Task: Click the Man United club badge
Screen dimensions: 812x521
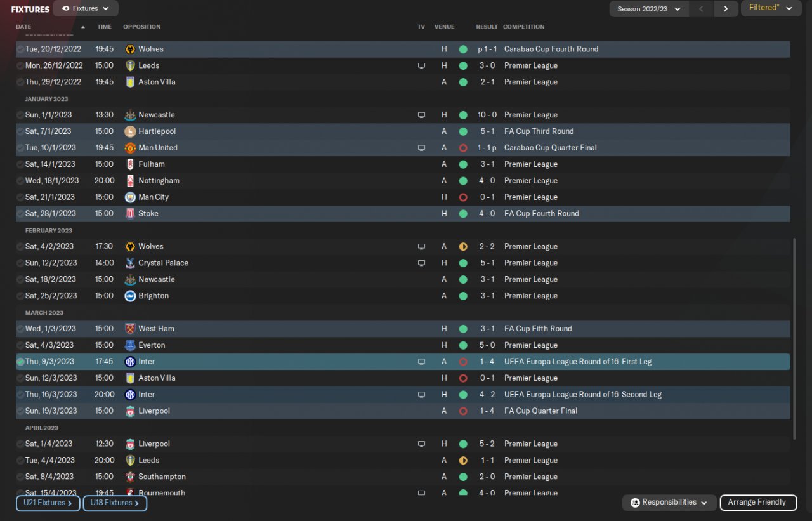Action: [x=130, y=148]
